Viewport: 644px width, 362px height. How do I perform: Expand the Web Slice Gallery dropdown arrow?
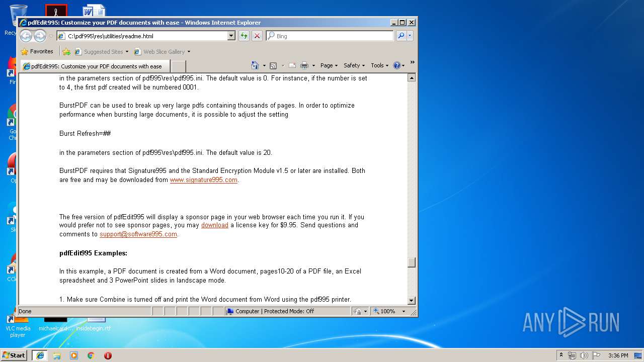click(189, 51)
